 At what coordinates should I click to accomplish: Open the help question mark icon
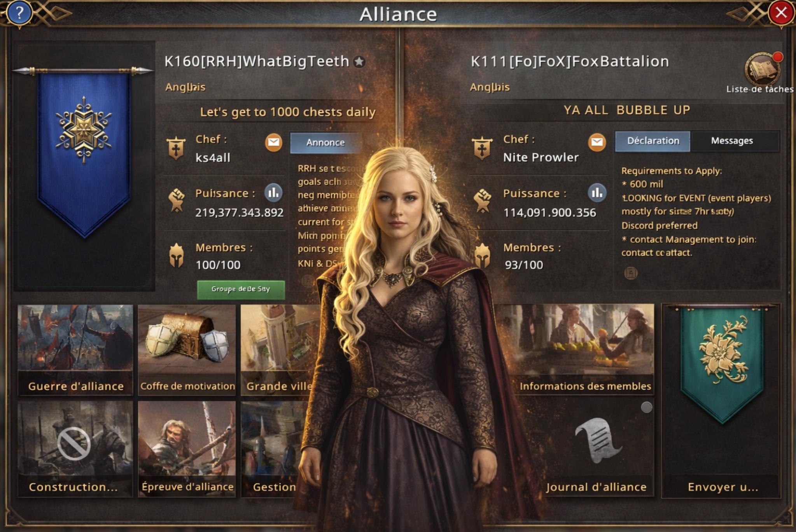(x=19, y=13)
